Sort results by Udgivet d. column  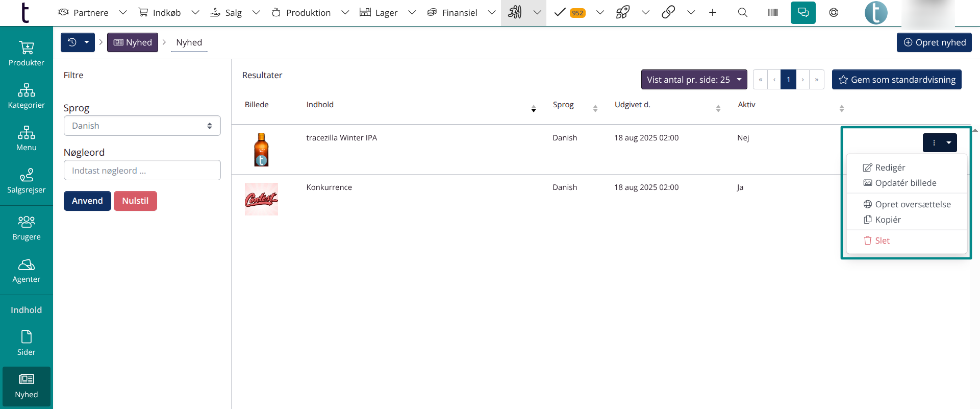(x=718, y=108)
